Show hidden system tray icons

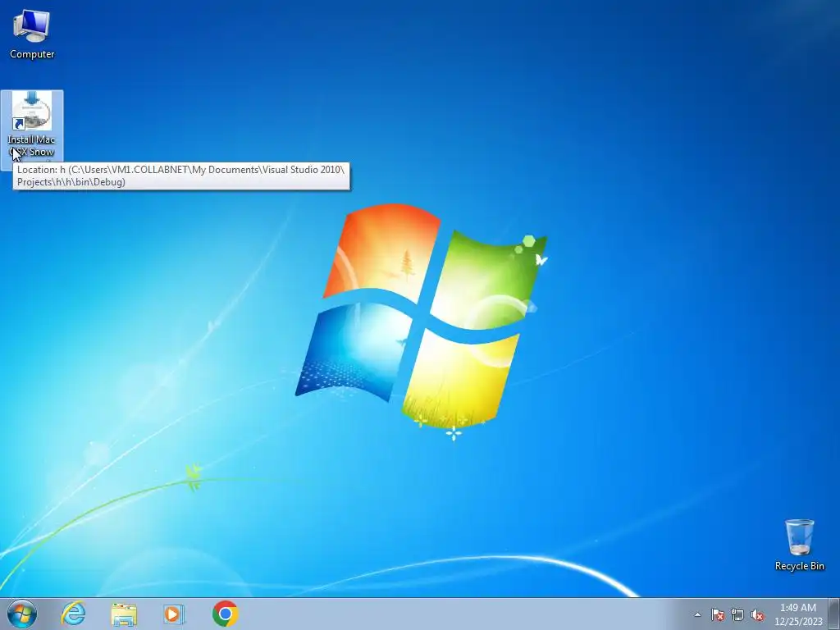(x=697, y=614)
